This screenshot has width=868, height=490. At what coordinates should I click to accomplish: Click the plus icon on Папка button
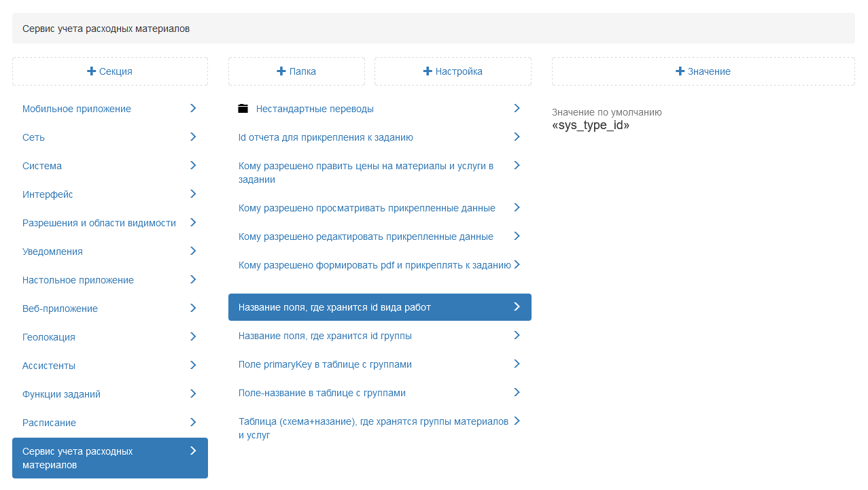(281, 71)
